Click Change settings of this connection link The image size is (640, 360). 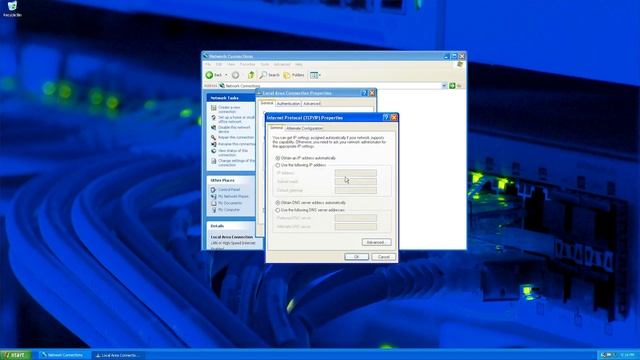click(236, 163)
